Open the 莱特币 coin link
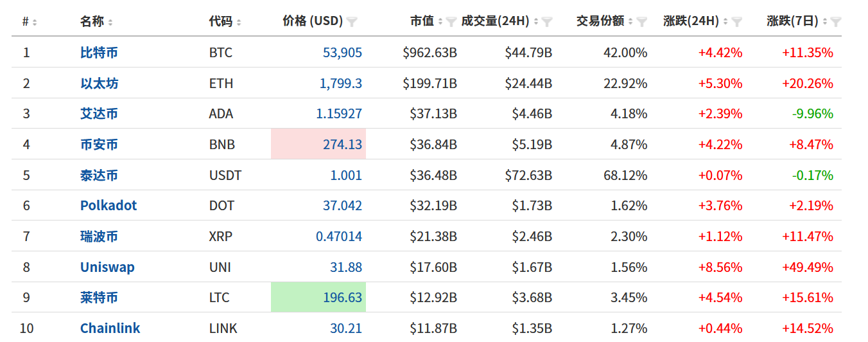Image resolution: width=868 pixels, height=342 pixels. click(99, 298)
